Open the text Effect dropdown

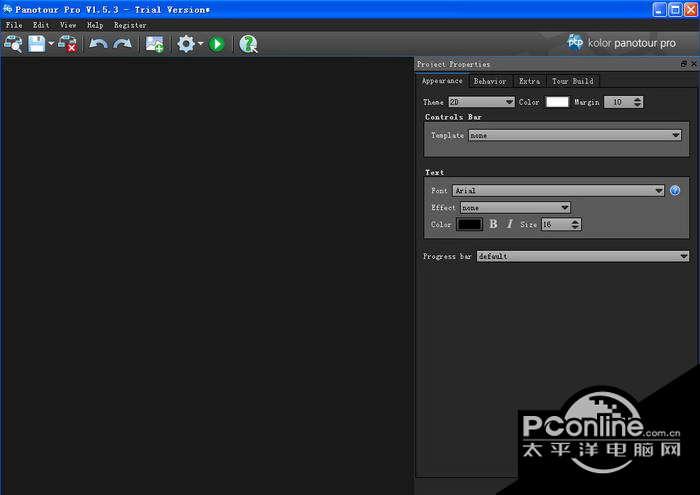[515, 208]
